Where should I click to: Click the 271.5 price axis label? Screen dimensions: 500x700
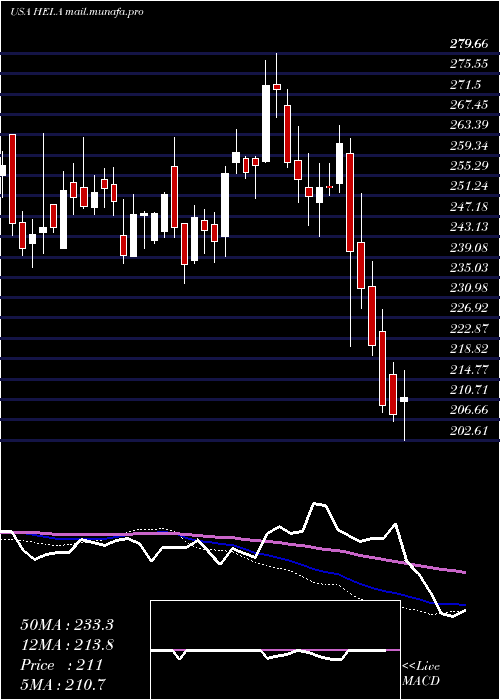[x=466, y=85]
